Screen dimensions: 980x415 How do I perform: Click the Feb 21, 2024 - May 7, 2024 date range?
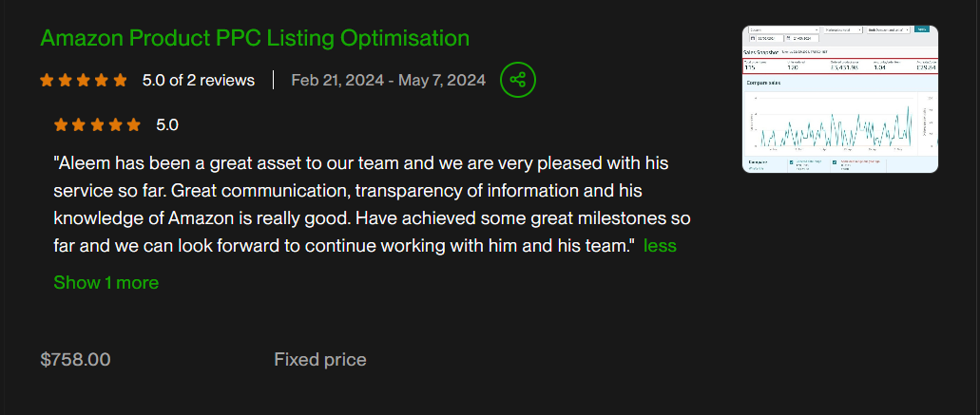coord(388,81)
